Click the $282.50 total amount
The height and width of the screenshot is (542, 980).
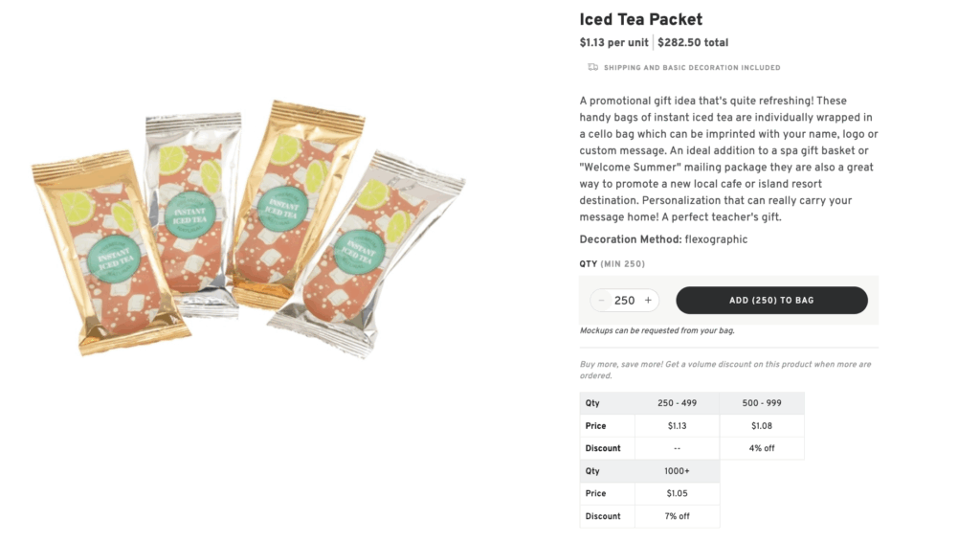pos(693,43)
